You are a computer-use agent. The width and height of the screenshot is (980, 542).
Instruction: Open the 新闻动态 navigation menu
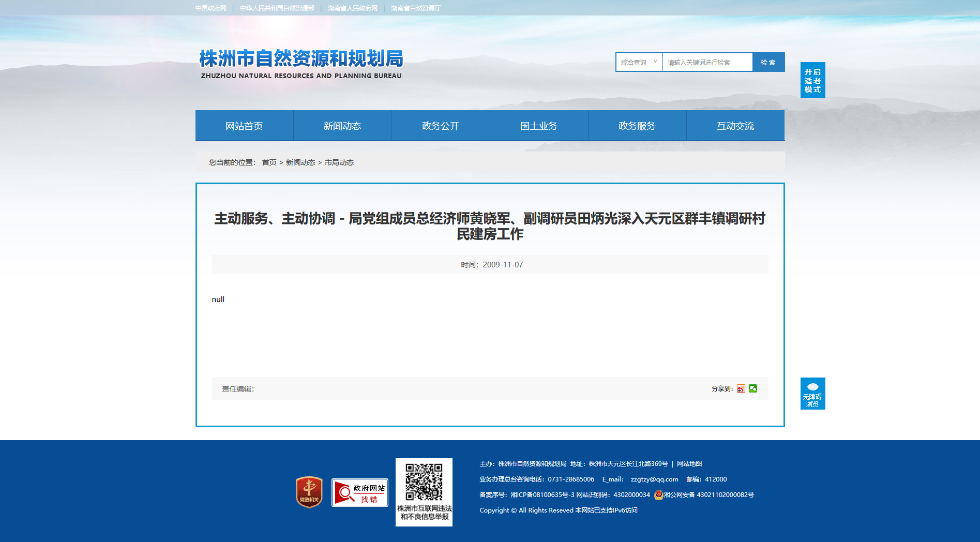click(x=342, y=126)
